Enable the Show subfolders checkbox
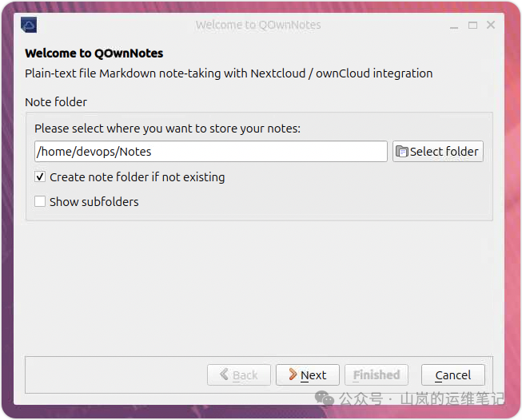The image size is (522, 420). (40, 202)
